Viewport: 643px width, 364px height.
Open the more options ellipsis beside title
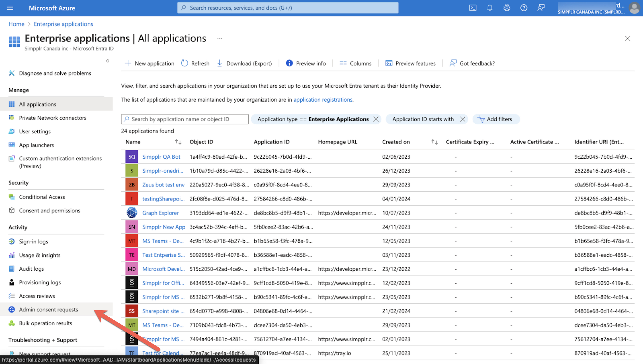click(x=219, y=39)
